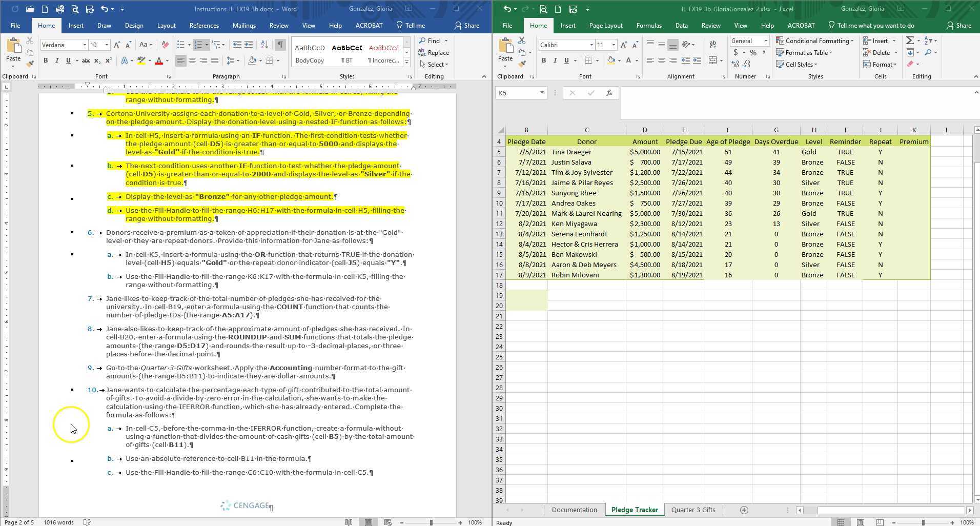Open Conditional Formatting in Excel
Screen dimensions: 980x526
814,41
